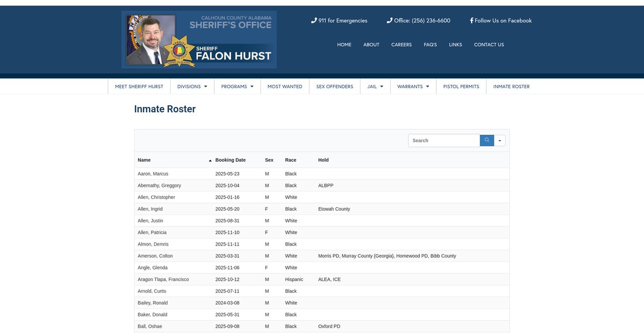Click the name Baker, Donald
This screenshot has width=644, height=333.
click(x=152, y=315)
